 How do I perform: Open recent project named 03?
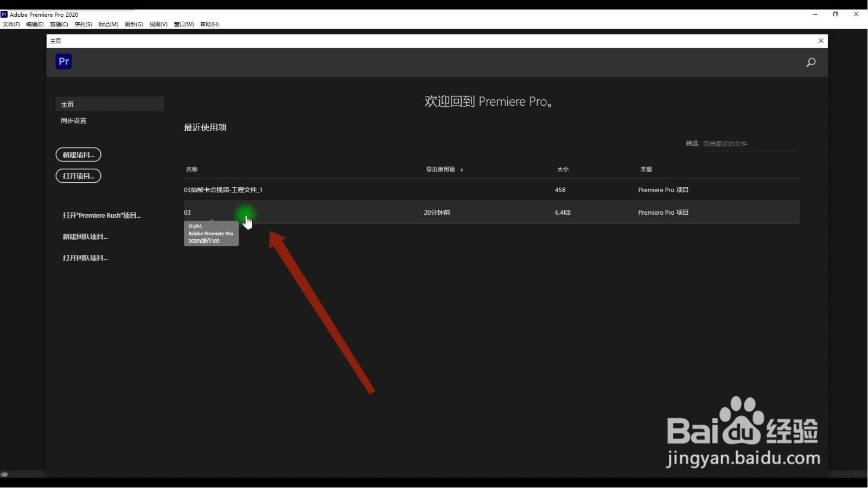pyautogui.click(x=492, y=213)
